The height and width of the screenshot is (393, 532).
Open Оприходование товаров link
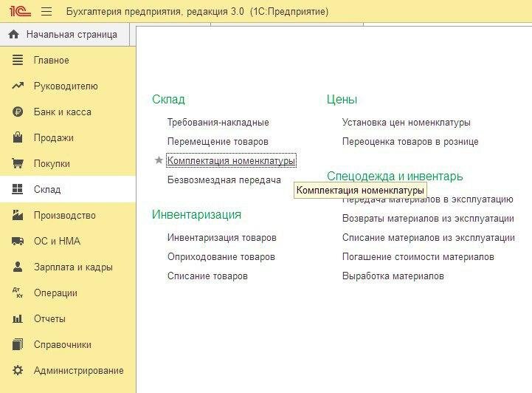[x=221, y=256]
